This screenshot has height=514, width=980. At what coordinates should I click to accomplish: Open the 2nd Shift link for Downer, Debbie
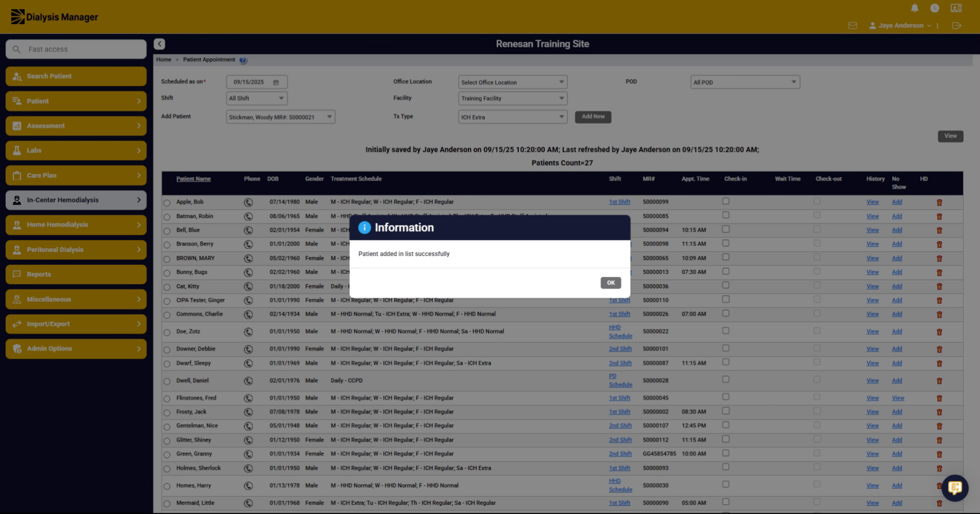(x=620, y=349)
